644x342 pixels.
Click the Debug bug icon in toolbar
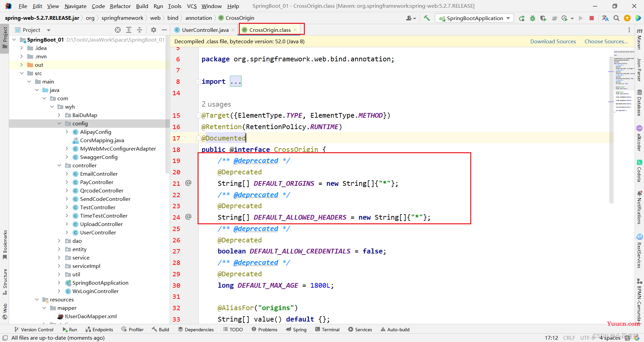(x=533, y=18)
